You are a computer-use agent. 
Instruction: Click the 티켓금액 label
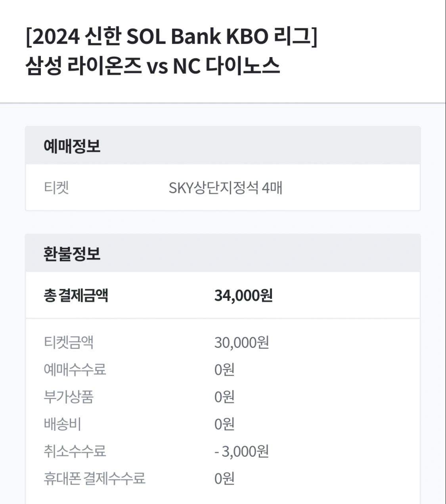(x=69, y=342)
